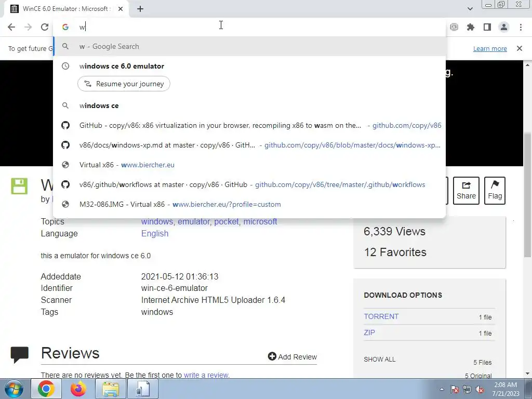The height and width of the screenshot is (399, 532).
Task: Open the v86/.github/workflows suggestion
Action: pyautogui.click(x=249, y=184)
